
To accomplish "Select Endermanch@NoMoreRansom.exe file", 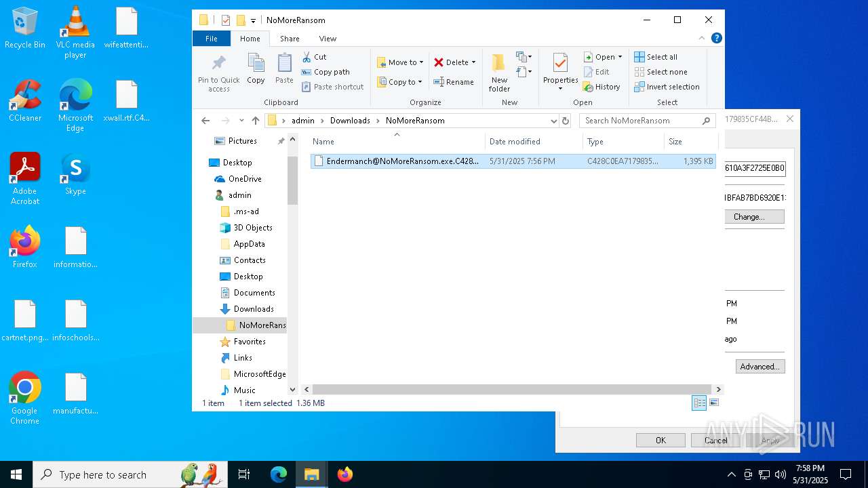I will tap(513, 161).
